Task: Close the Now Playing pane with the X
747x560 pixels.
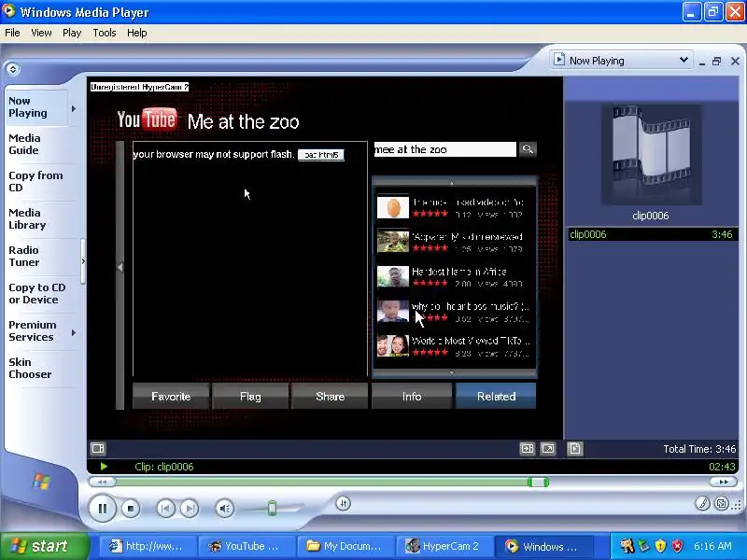Action: [735, 61]
